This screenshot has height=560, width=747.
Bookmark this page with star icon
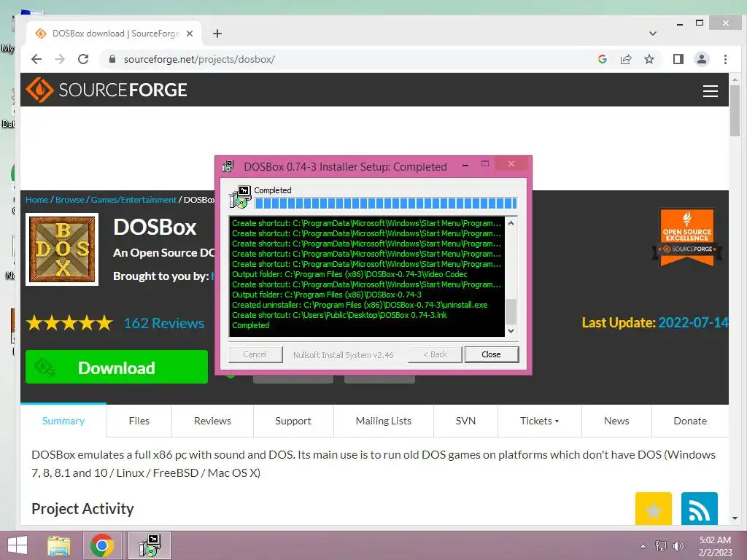[649, 59]
